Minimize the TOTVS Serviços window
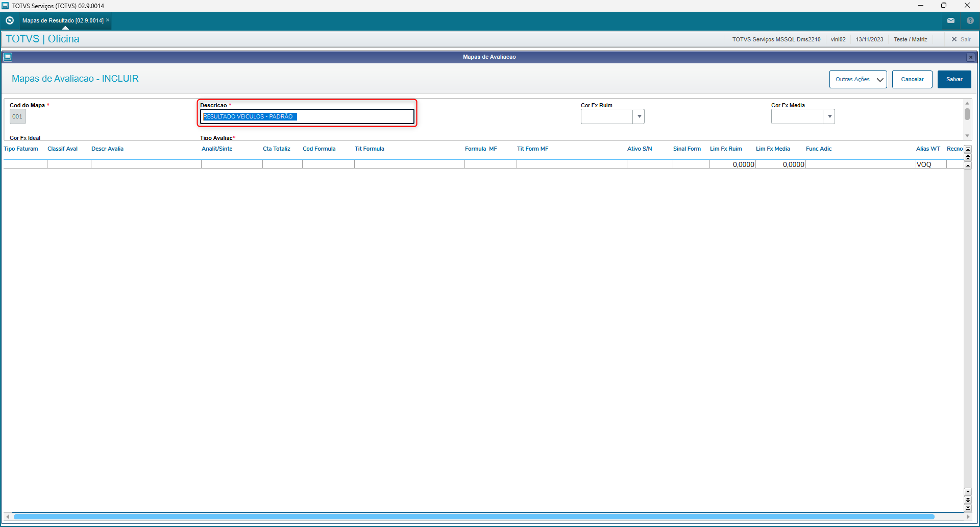Viewport: 980px width, 527px height. click(x=921, y=6)
